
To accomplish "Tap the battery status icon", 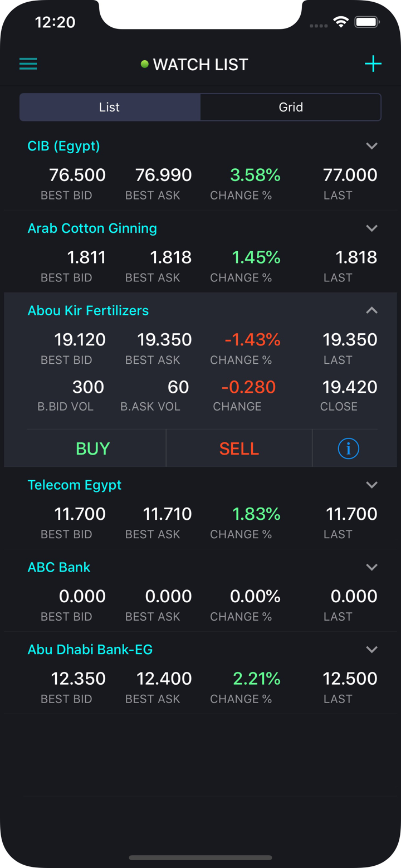I will click(x=367, y=22).
